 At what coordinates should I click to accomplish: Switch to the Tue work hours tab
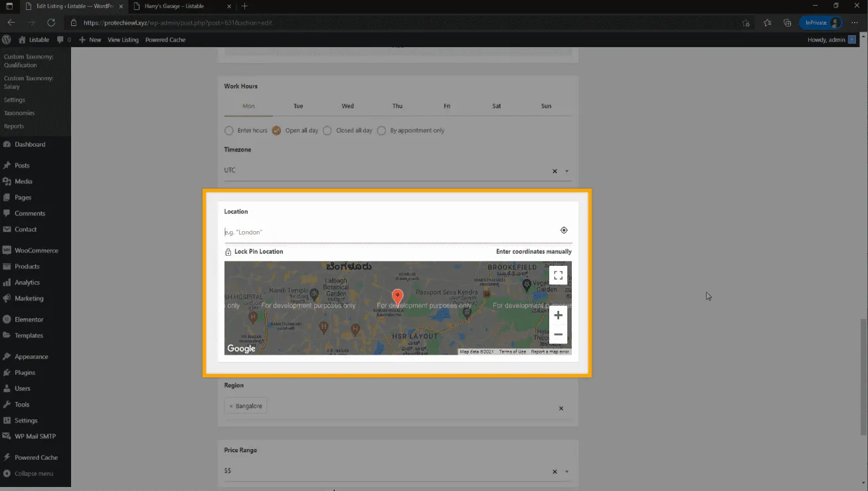pyautogui.click(x=298, y=106)
